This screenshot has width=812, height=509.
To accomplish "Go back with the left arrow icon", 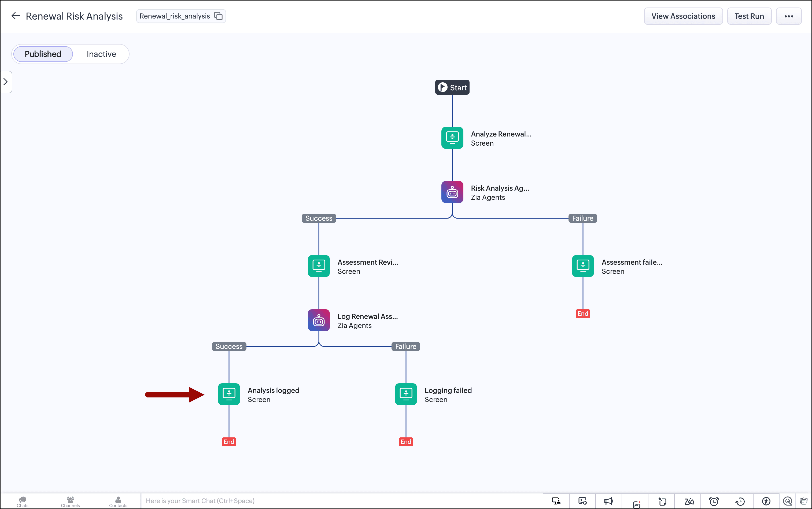I will 16,16.
